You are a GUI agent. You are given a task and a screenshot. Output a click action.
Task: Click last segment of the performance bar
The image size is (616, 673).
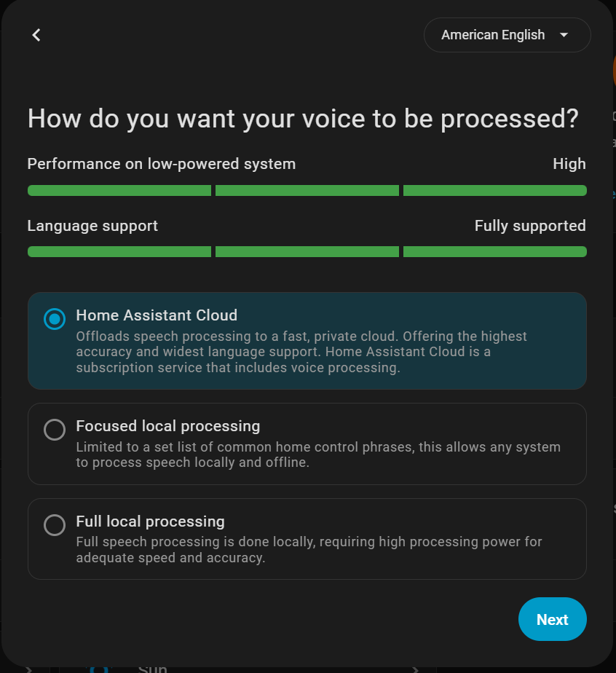coord(495,191)
